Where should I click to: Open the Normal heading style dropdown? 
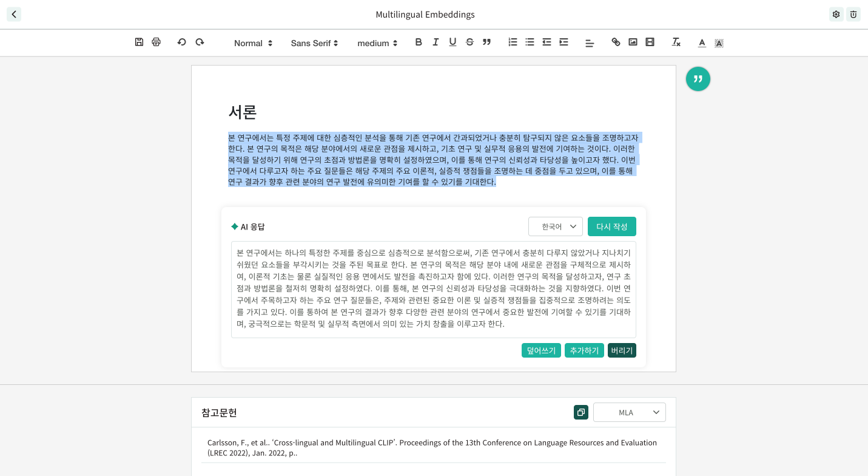tap(253, 43)
